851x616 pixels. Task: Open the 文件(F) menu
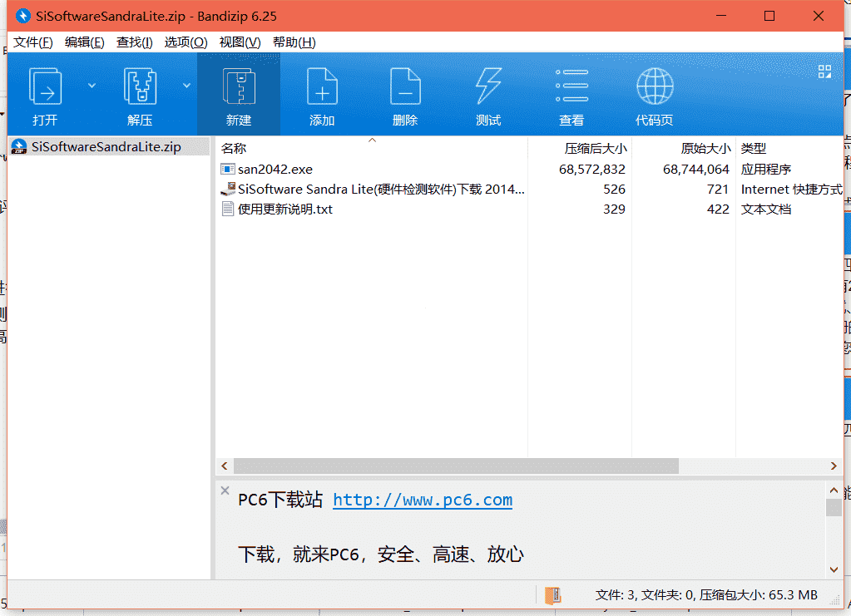point(33,42)
